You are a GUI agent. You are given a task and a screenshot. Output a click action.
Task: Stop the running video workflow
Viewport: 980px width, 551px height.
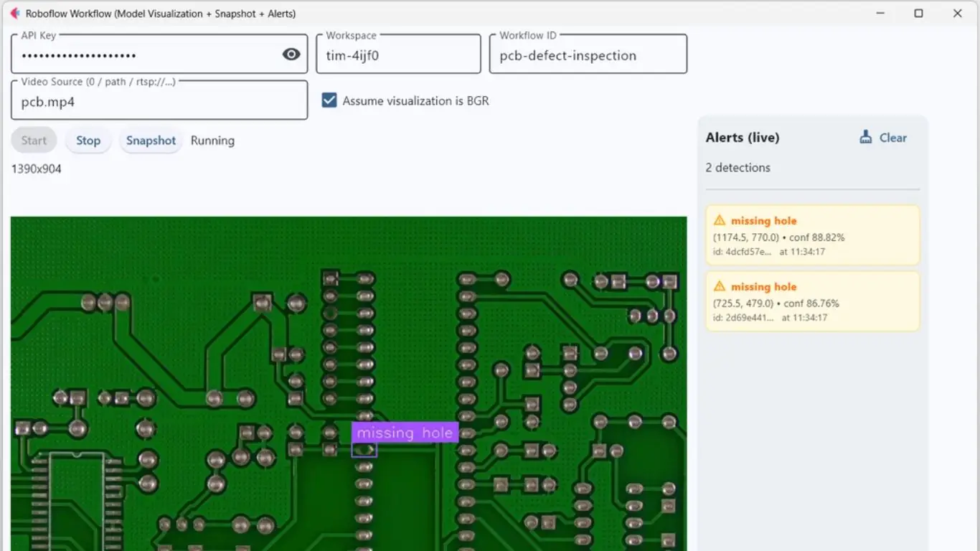coord(88,141)
